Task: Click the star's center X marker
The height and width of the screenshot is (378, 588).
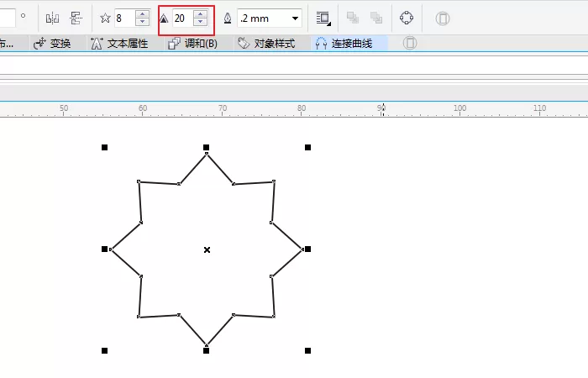Action: [207, 249]
